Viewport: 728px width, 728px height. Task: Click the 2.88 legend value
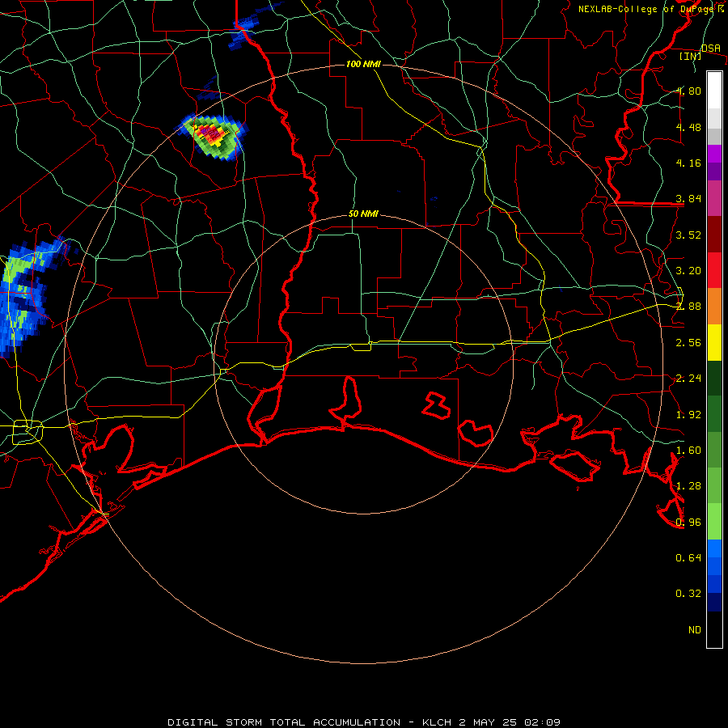point(688,306)
